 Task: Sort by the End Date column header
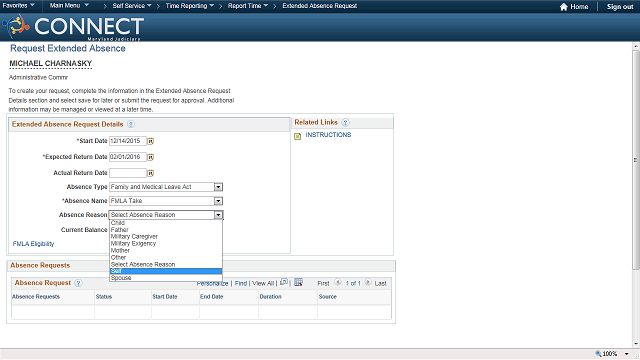(211, 297)
